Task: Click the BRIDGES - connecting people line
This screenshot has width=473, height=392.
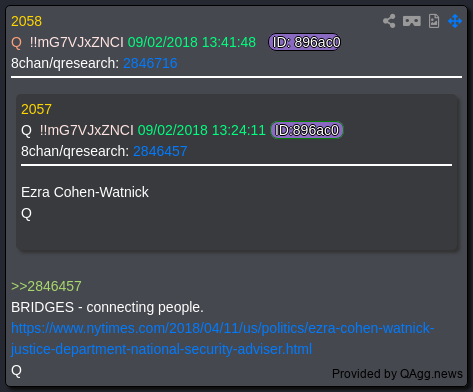Action: pyautogui.click(x=107, y=307)
